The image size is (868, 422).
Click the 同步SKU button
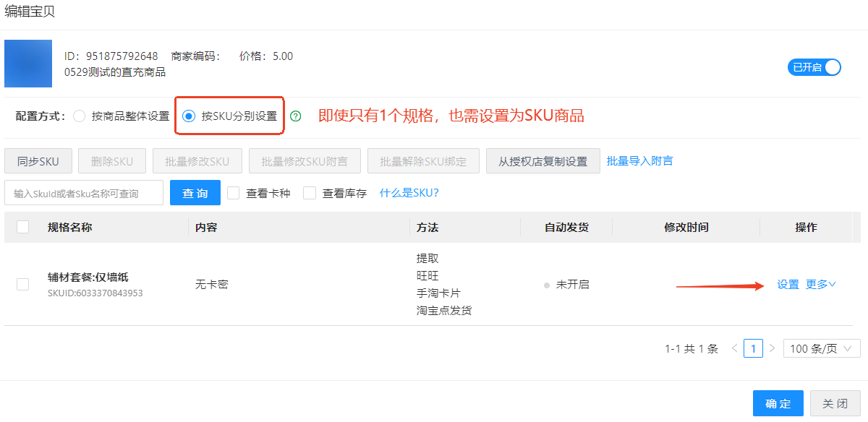coord(38,161)
